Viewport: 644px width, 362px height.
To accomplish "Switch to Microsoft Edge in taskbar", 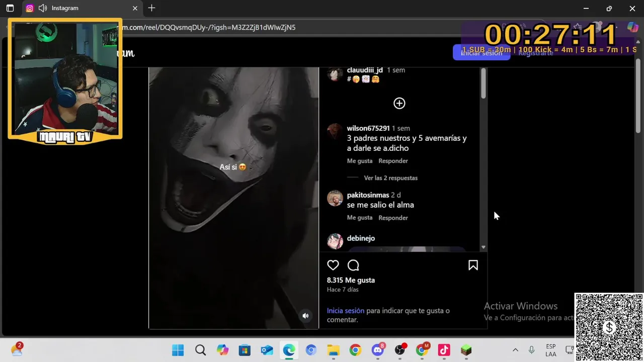I will click(x=289, y=350).
